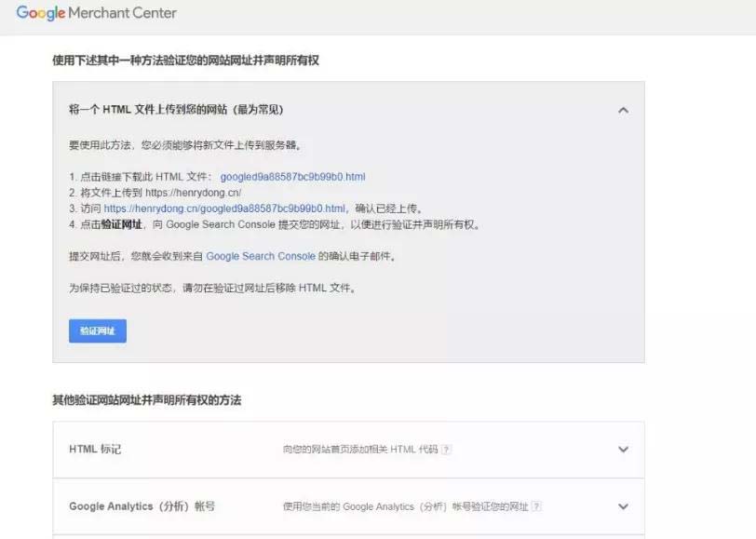Click the text https://henrydong.cn/ in step 2

click(x=193, y=193)
